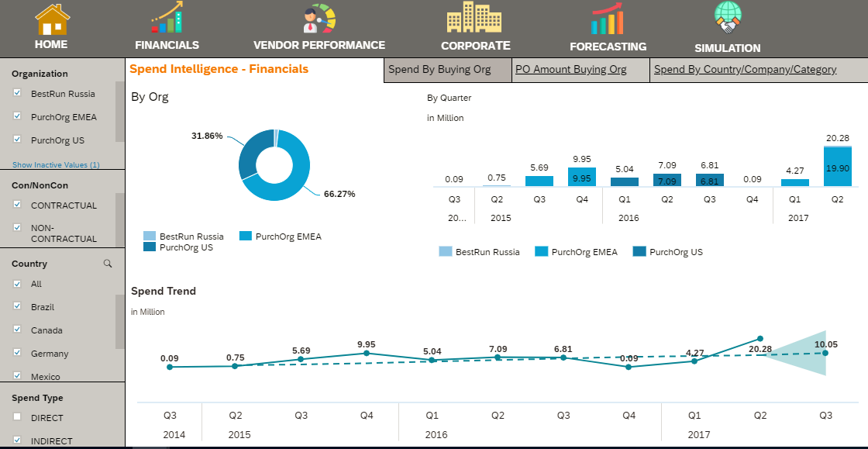Click the Simulation handshake globe icon
The image size is (868, 449).
coord(727,19)
